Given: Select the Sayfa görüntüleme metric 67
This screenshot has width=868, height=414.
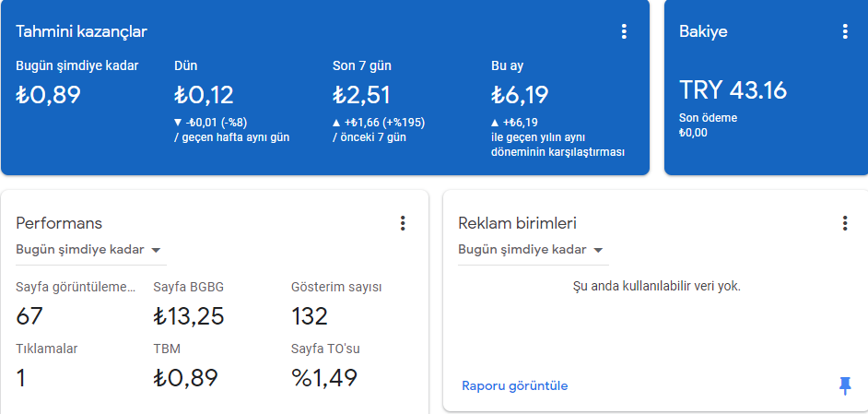Looking at the screenshot, I should (29, 316).
